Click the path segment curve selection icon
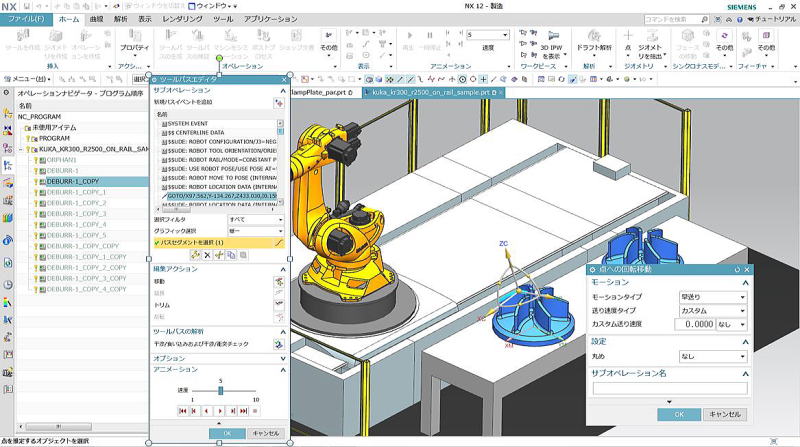 (x=279, y=243)
